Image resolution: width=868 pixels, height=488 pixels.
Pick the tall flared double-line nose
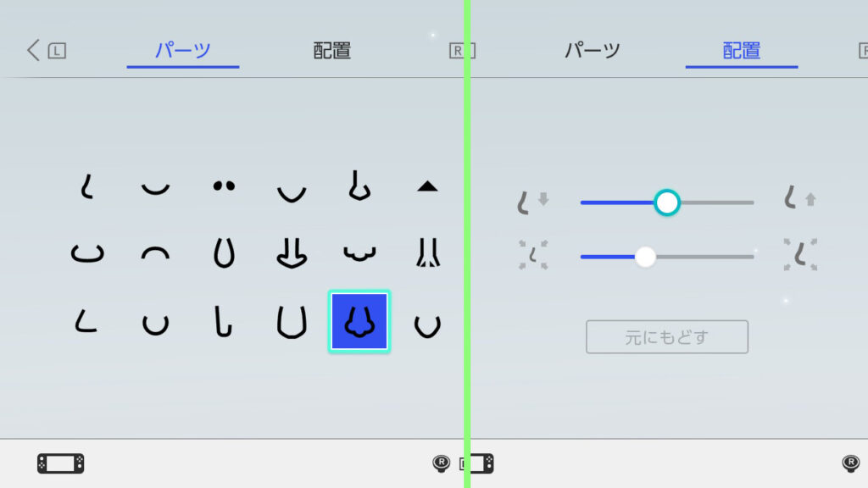coord(428,252)
